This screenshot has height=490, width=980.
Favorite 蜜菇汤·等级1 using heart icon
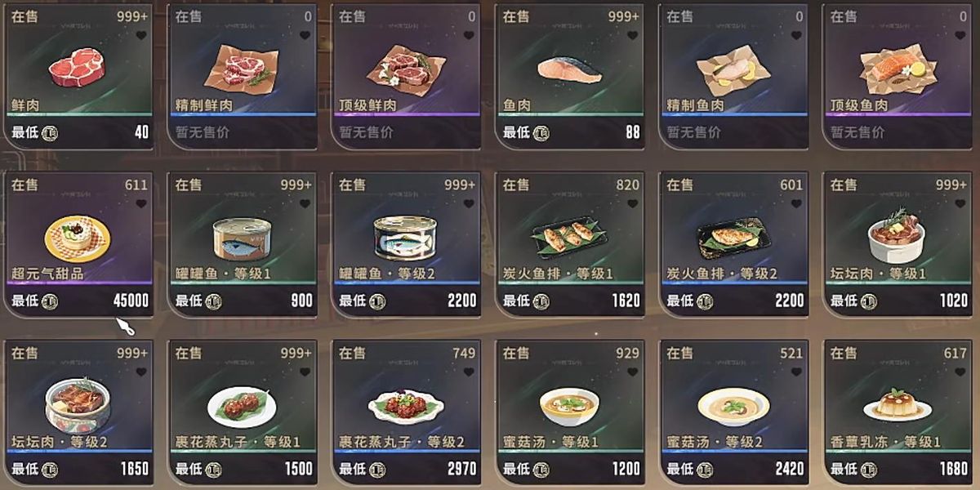click(633, 372)
